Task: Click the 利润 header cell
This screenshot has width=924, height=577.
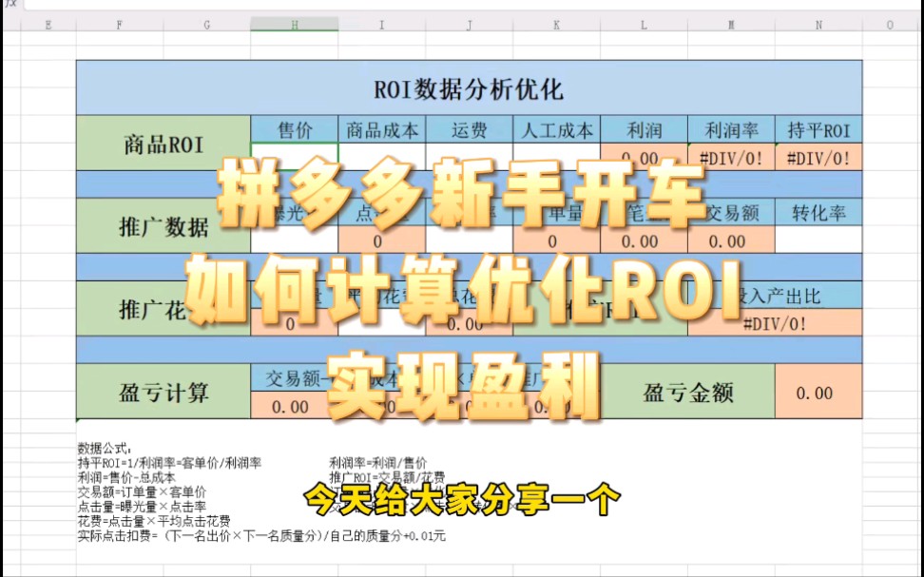Action: [644, 129]
